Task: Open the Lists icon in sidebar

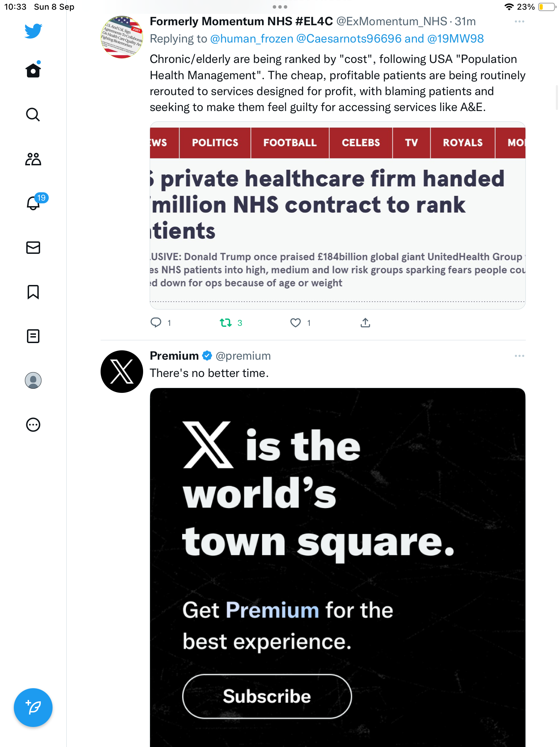Action: coord(33,336)
